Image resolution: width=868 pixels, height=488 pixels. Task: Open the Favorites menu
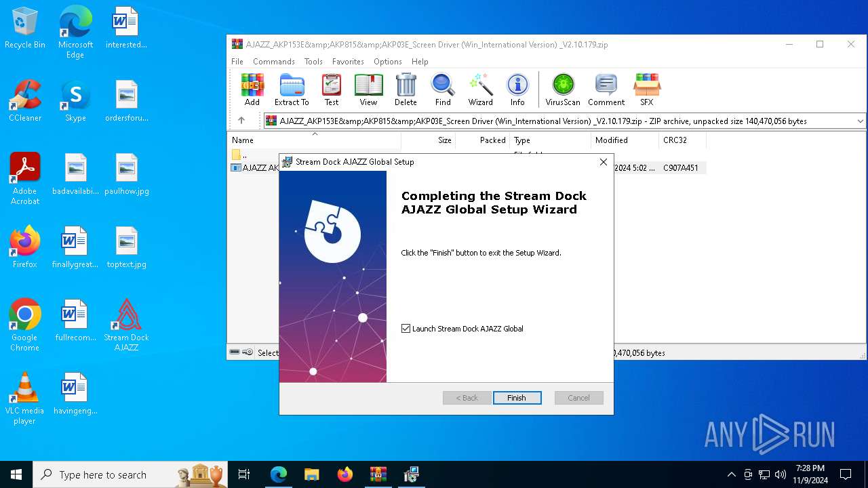[348, 62]
